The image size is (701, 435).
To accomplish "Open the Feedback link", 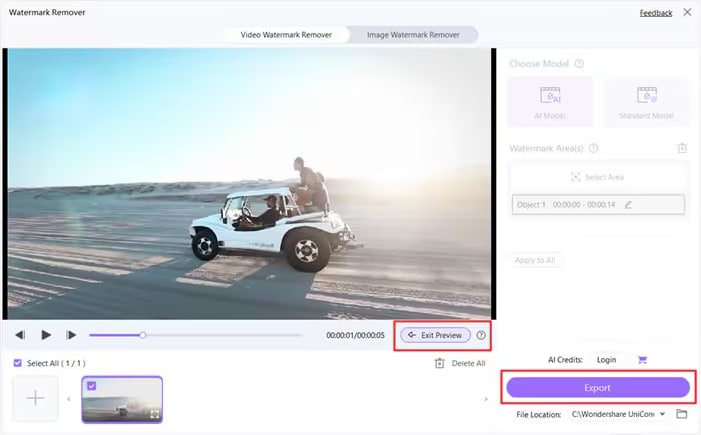I will click(656, 13).
